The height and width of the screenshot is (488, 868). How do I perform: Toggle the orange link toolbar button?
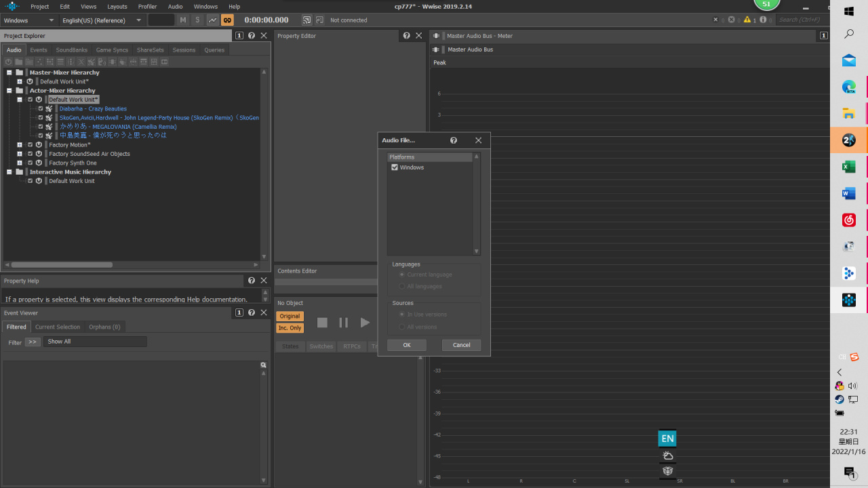click(227, 20)
